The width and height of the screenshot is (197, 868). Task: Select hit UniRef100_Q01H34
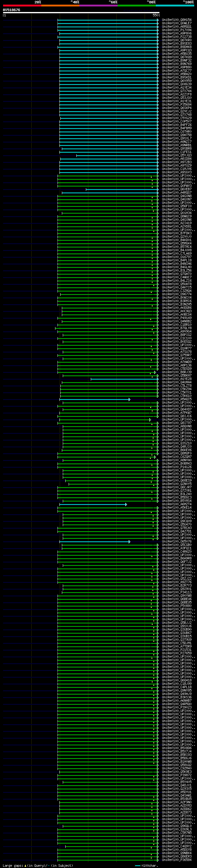[x=177, y=213]
